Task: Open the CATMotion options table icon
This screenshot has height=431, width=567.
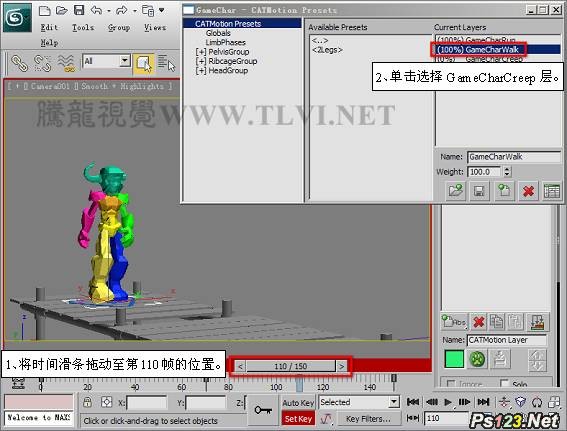Action: (551, 191)
